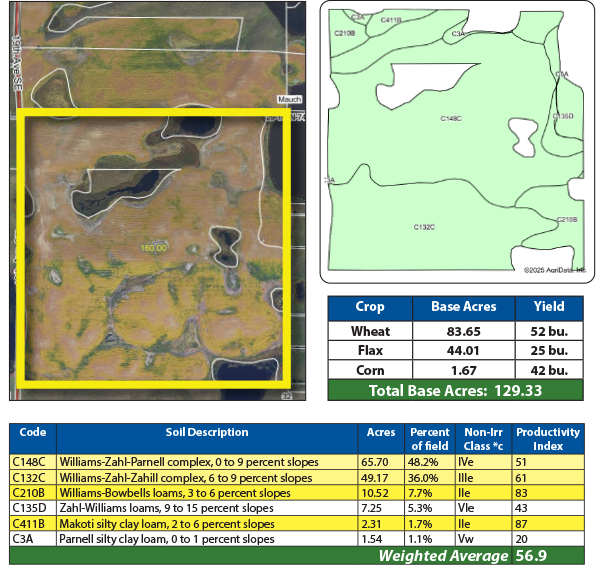This screenshot has width=603, height=568.
Task: Click the Zahl-Williams loams description
Action: (166, 508)
